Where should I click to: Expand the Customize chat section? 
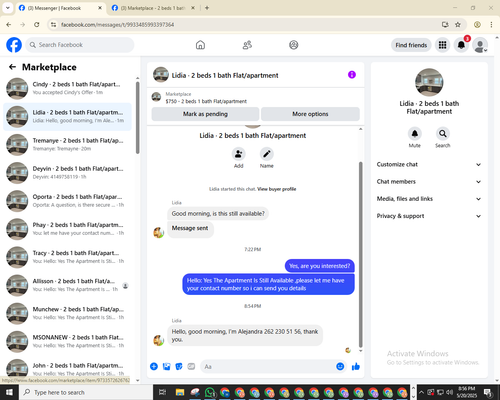[429, 164]
